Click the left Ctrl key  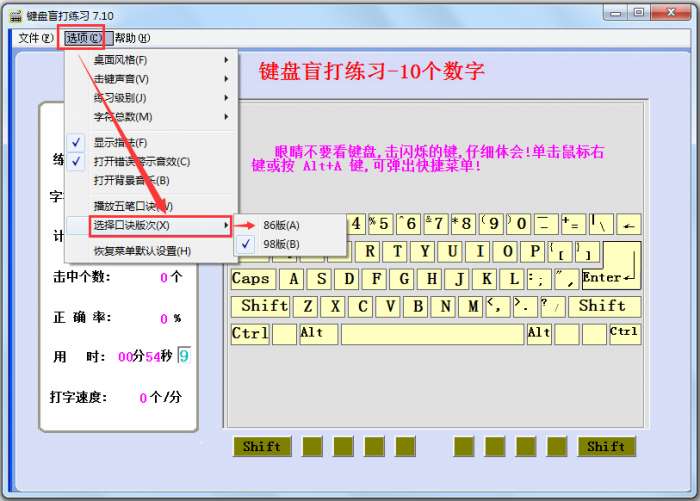click(250, 334)
